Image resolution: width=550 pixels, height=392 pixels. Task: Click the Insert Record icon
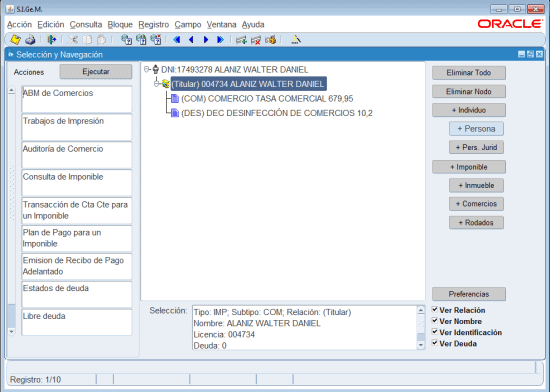click(x=241, y=40)
